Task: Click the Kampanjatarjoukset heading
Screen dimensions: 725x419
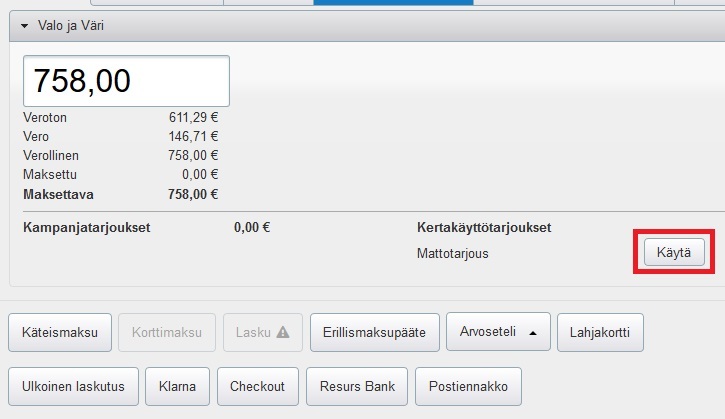Action: [86, 227]
